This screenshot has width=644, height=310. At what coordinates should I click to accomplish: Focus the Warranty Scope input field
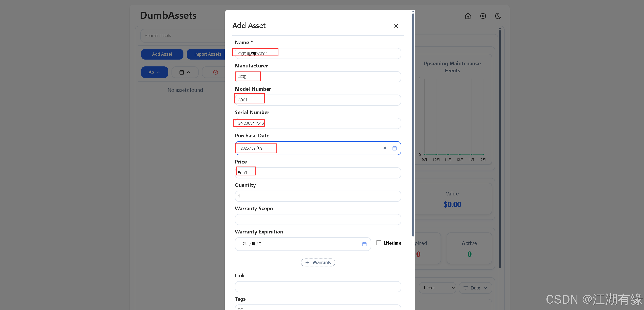coord(318,220)
